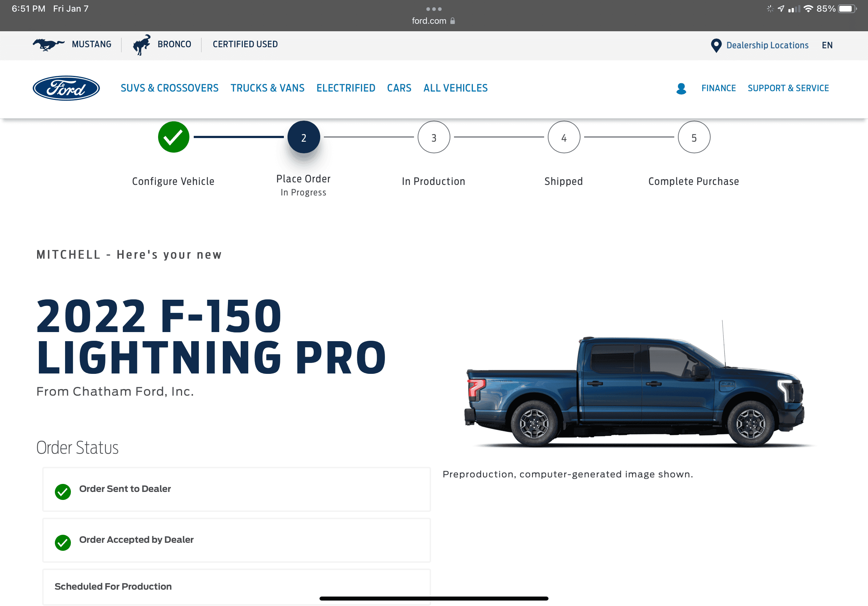Click the preproduction image disclaimer text
This screenshot has width=868, height=606.
click(x=568, y=474)
